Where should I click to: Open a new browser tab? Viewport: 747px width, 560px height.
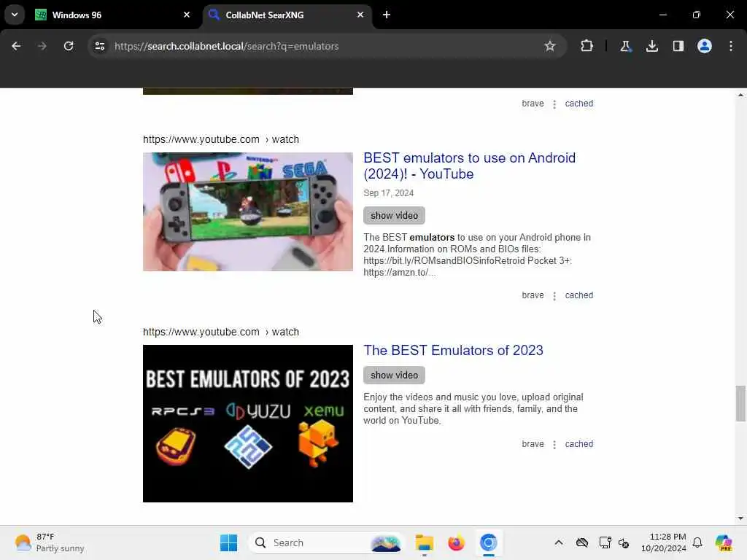[x=387, y=15]
